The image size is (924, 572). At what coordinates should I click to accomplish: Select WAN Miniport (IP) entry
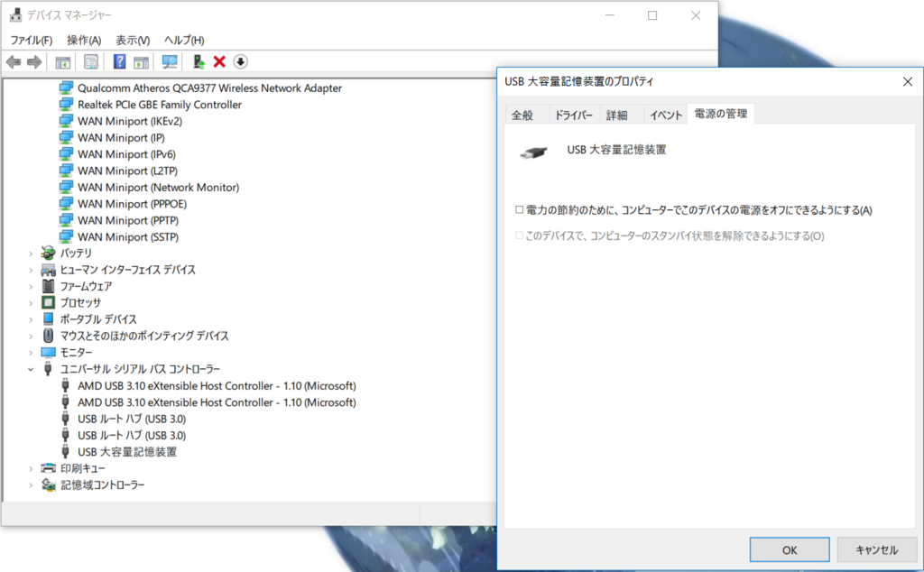pyautogui.click(x=121, y=137)
